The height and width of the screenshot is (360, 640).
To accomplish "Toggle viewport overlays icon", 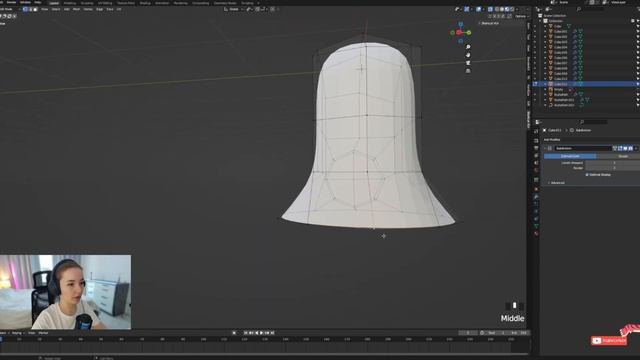I will (478, 9).
